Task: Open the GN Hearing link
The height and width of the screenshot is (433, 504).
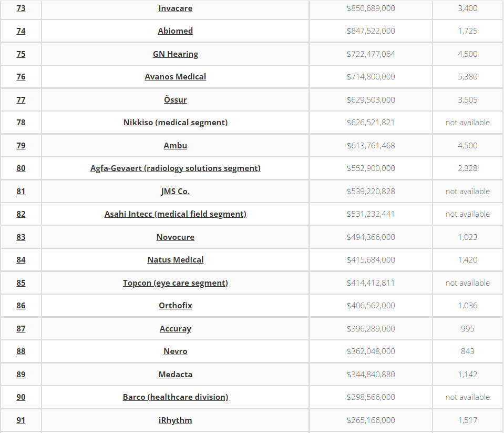Action: click(175, 54)
